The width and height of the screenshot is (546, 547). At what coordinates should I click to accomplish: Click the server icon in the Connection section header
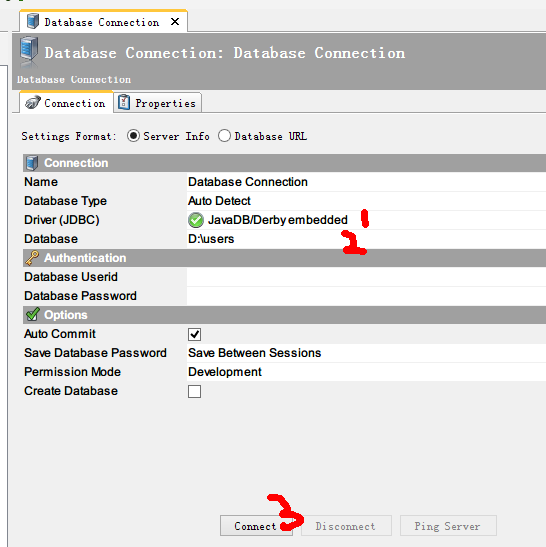click(x=32, y=163)
